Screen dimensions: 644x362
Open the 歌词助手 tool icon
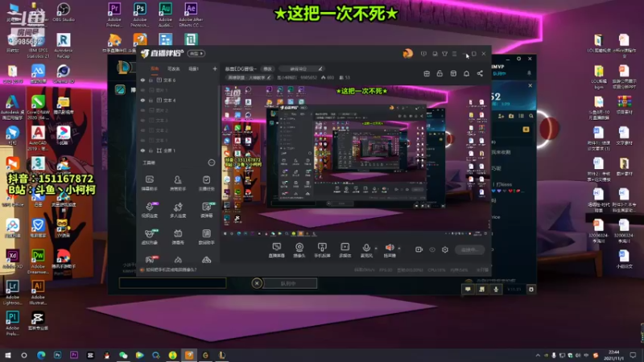click(x=206, y=237)
